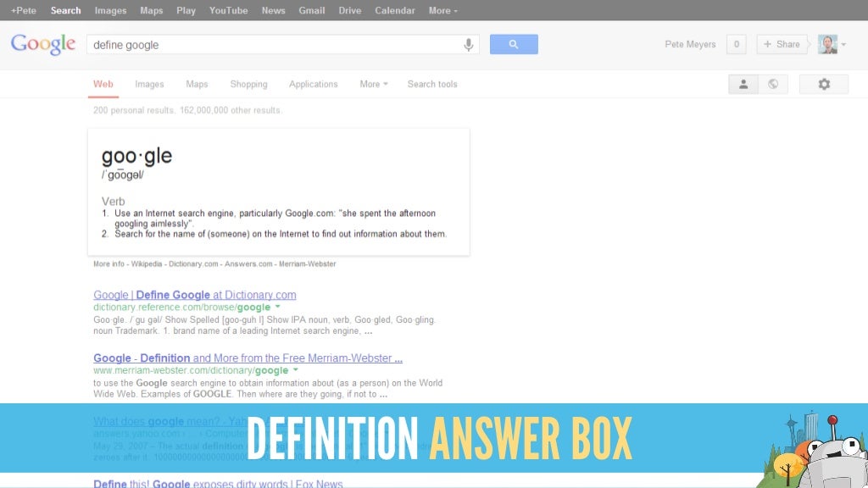Screen dimensions: 868x488
Task: Open notifications counter showing 0
Action: [x=737, y=44]
